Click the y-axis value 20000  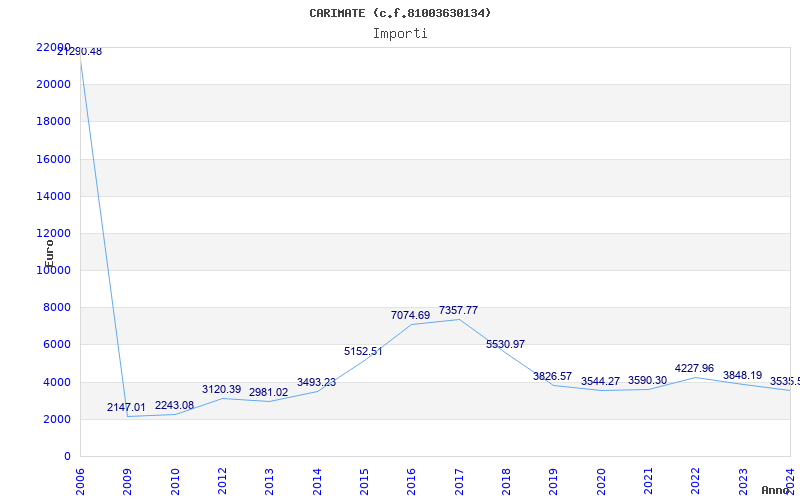pyautogui.click(x=53, y=85)
